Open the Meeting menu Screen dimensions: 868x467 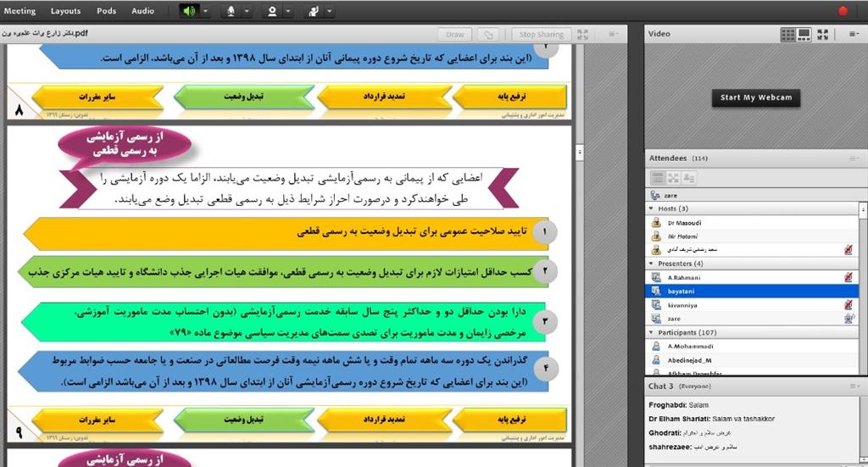tap(20, 10)
